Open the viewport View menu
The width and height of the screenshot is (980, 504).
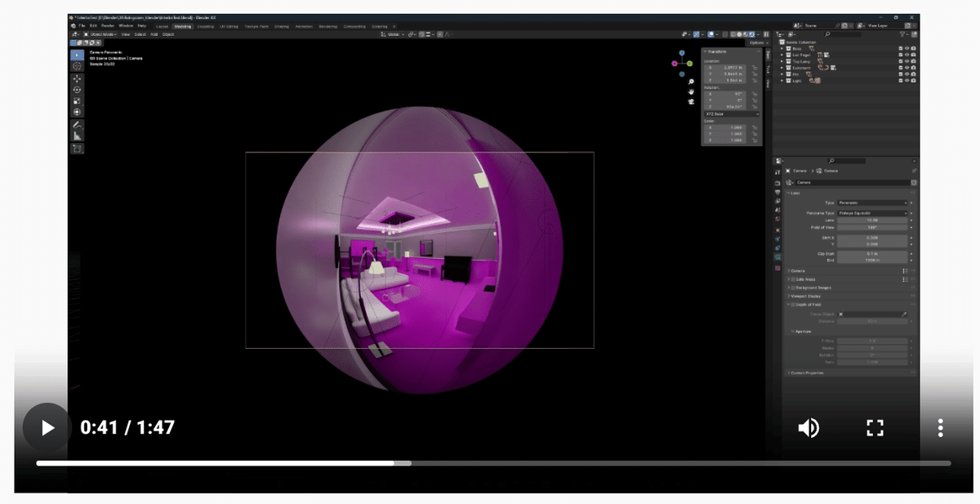(125, 34)
